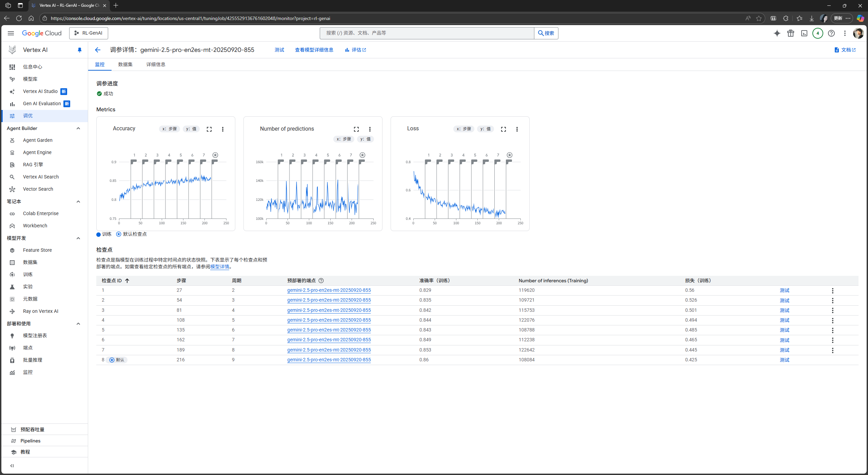
Task: Activate Cloud Shell terminal icon
Action: 804,33
